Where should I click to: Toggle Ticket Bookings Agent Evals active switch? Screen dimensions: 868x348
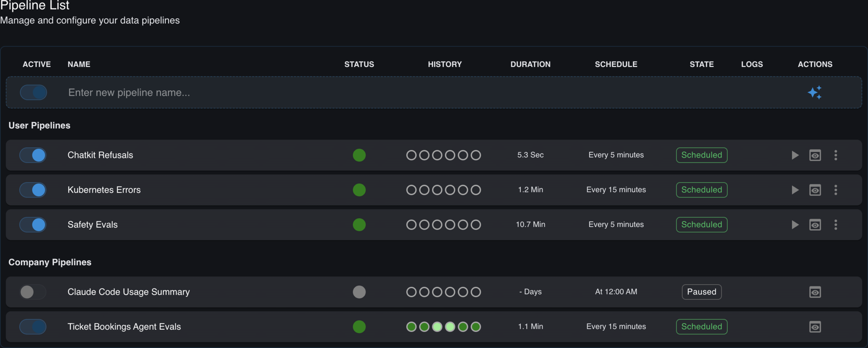pos(33,327)
